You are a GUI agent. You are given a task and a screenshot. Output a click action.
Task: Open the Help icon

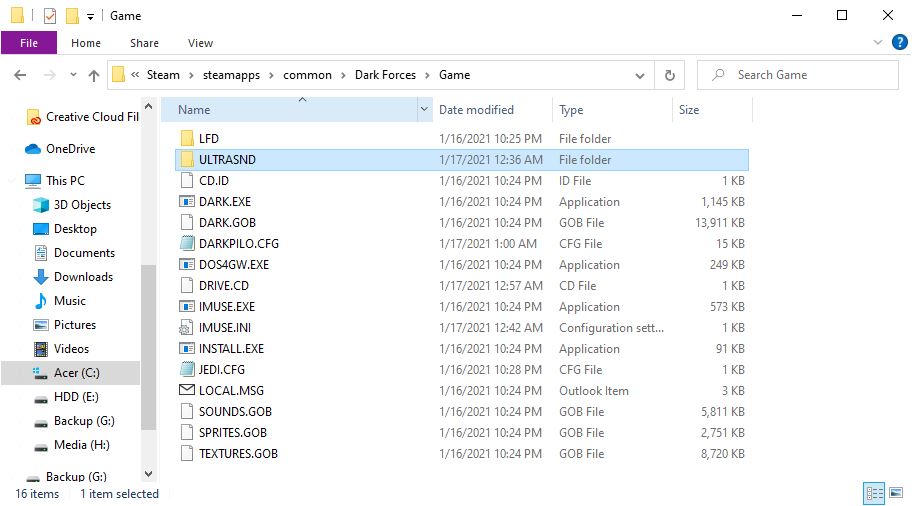click(899, 42)
